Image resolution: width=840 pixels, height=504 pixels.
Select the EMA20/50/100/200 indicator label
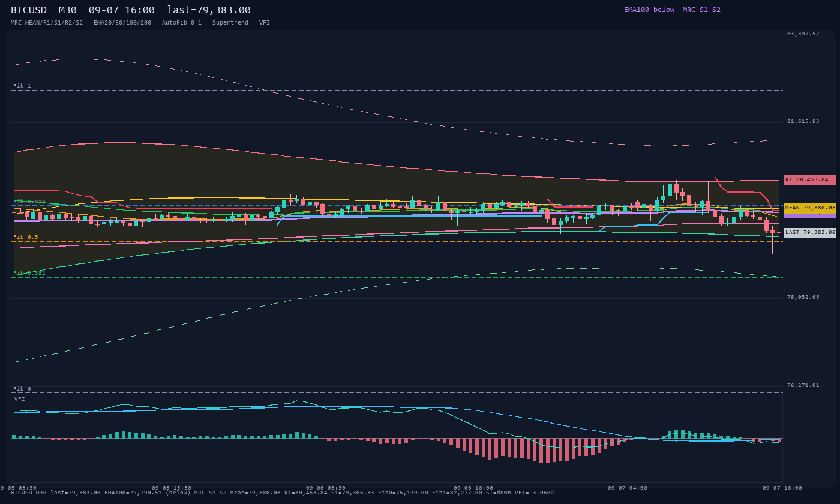point(122,22)
